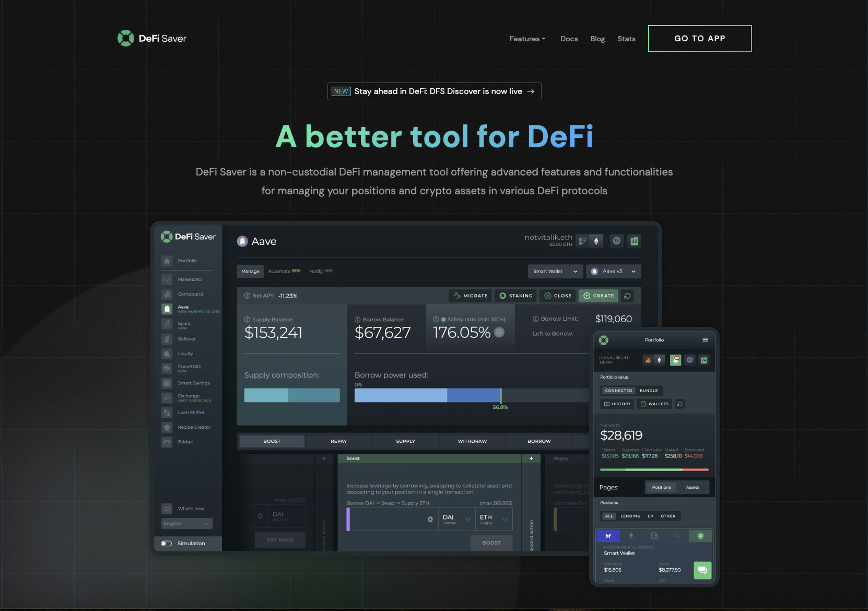Screen dimensions: 868x611
Task: Toggle the Simulation switch
Action: (x=167, y=543)
